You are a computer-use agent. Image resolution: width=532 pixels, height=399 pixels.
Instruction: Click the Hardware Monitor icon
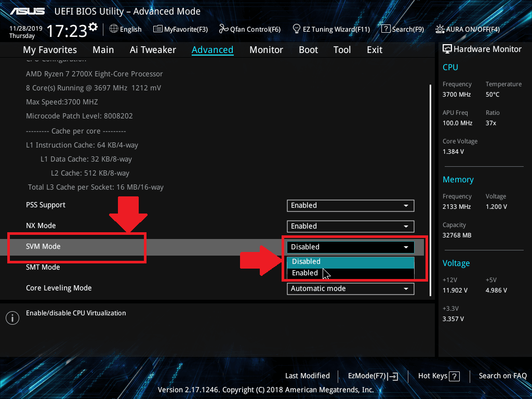point(447,49)
